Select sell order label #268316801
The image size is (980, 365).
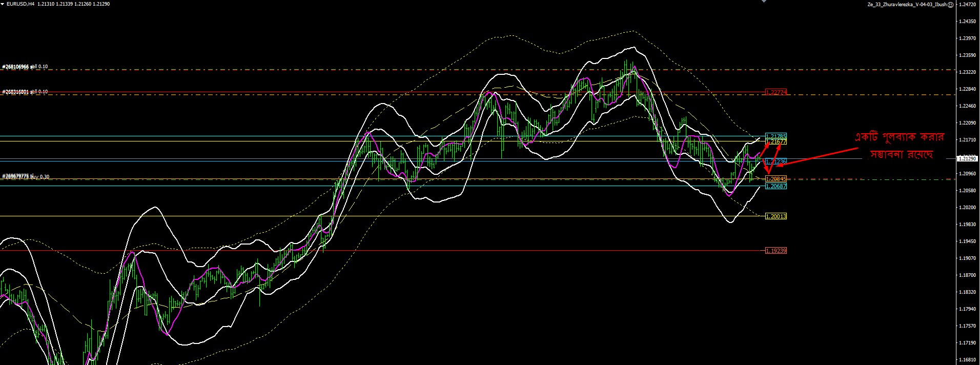(25, 92)
